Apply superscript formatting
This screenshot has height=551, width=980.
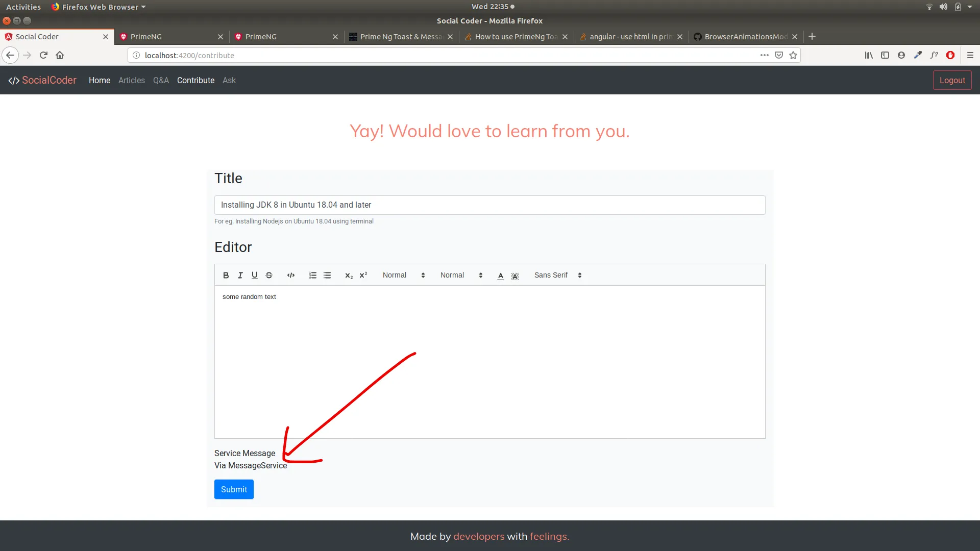363,275
